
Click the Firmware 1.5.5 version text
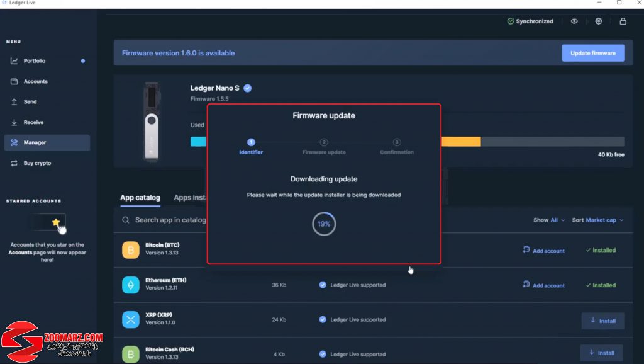tap(209, 99)
